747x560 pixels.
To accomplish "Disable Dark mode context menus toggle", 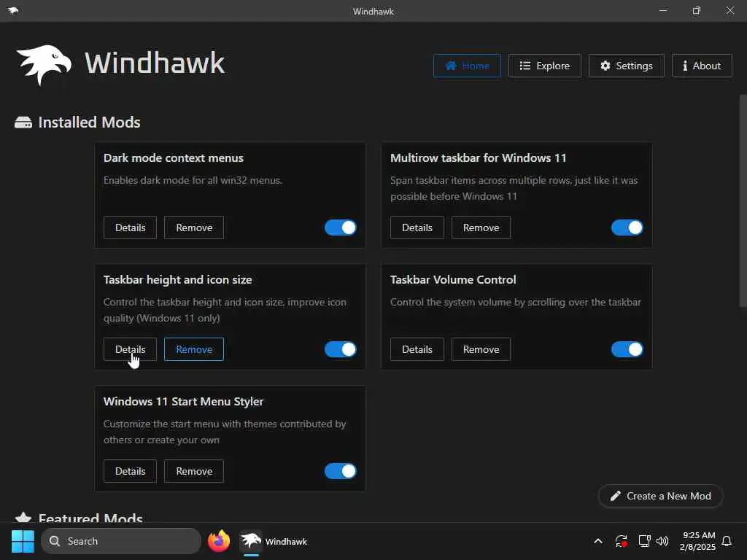I will tap(341, 227).
